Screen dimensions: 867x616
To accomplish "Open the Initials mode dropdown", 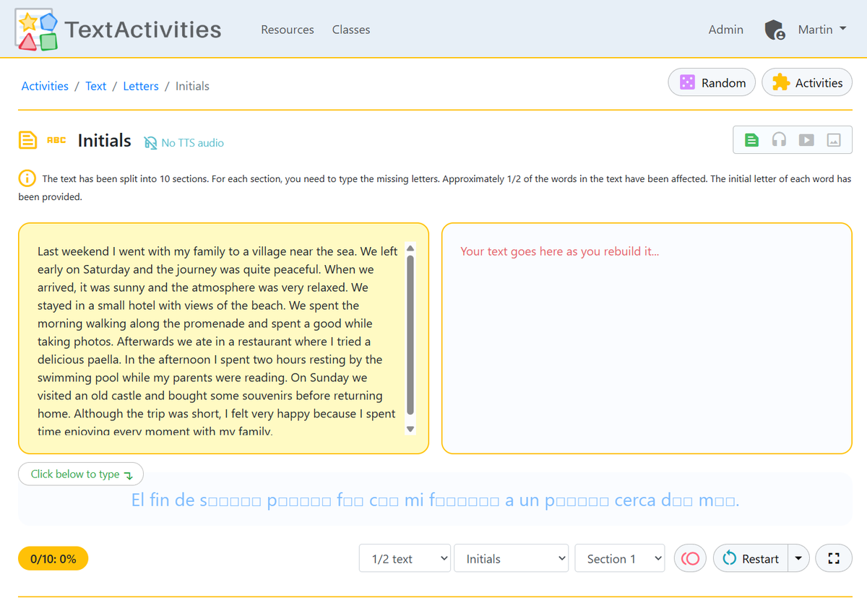I will click(512, 558).
